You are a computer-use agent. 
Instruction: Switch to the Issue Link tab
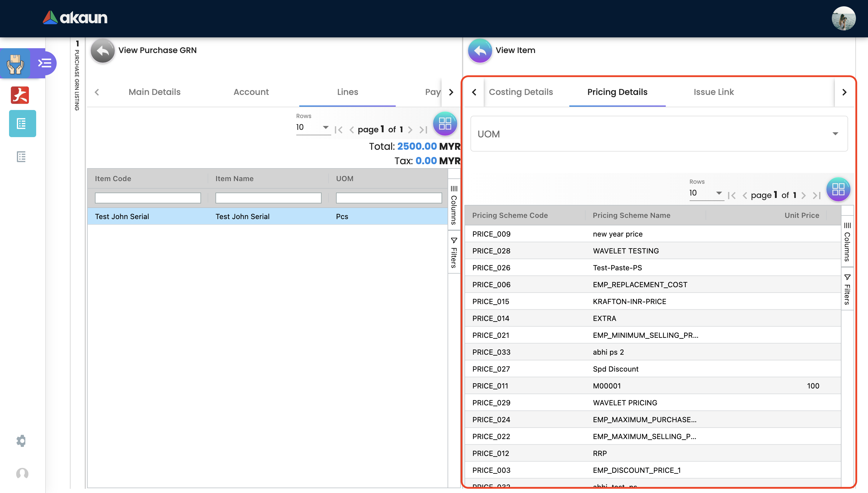(713, 92)
